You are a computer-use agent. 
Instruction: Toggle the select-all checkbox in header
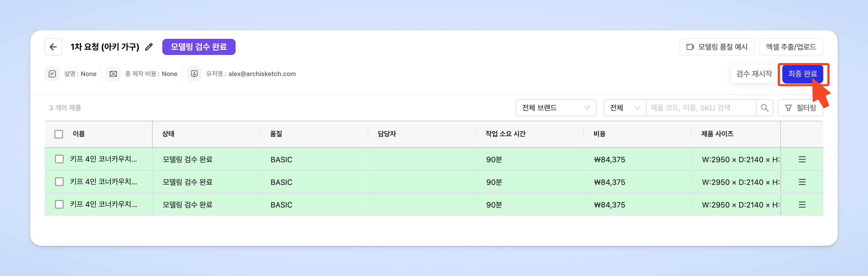(59, 134)
